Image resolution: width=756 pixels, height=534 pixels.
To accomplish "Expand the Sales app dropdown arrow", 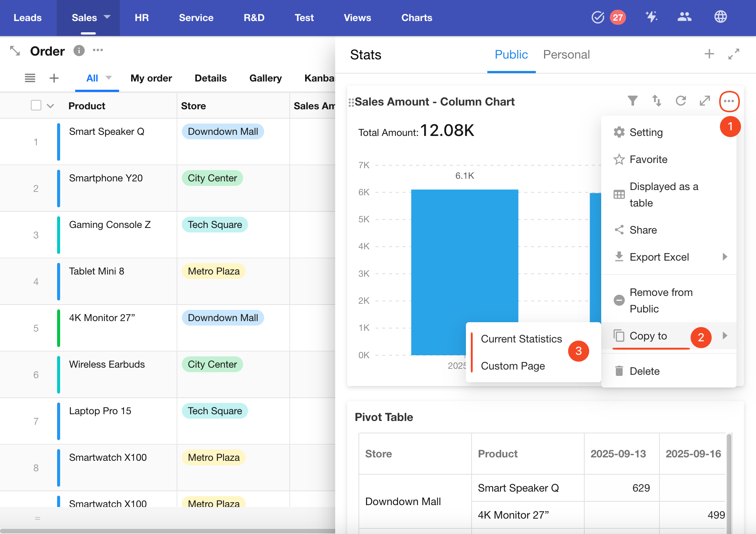I will [107, 17].
